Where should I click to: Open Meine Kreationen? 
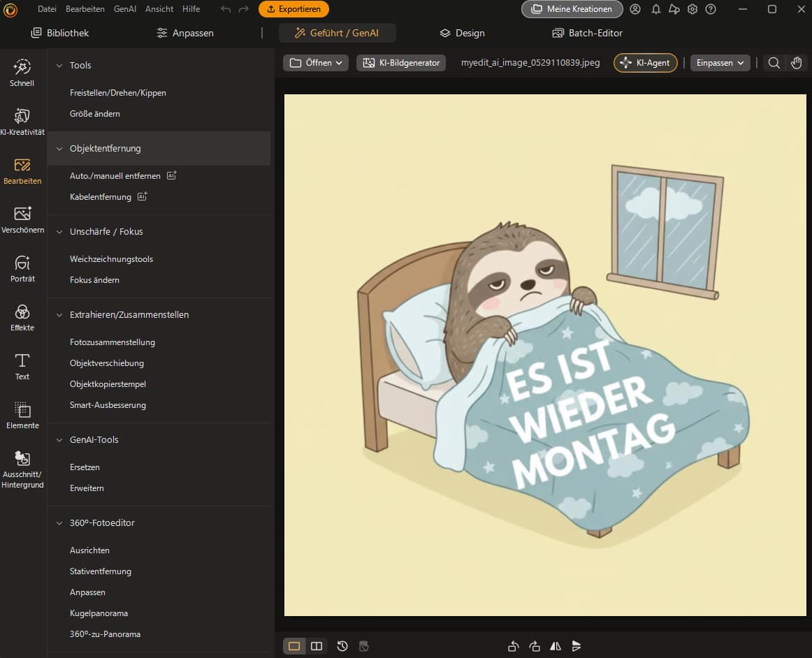572,9
